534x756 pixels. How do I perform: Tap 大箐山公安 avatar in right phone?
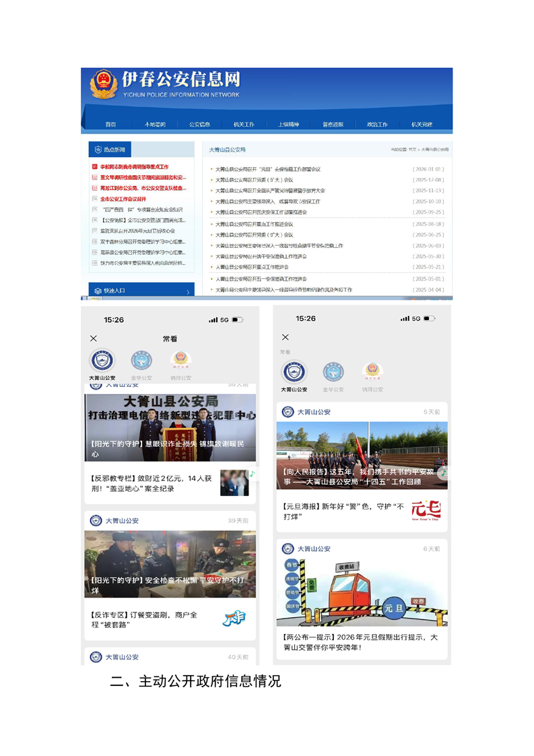pos(294,372)
